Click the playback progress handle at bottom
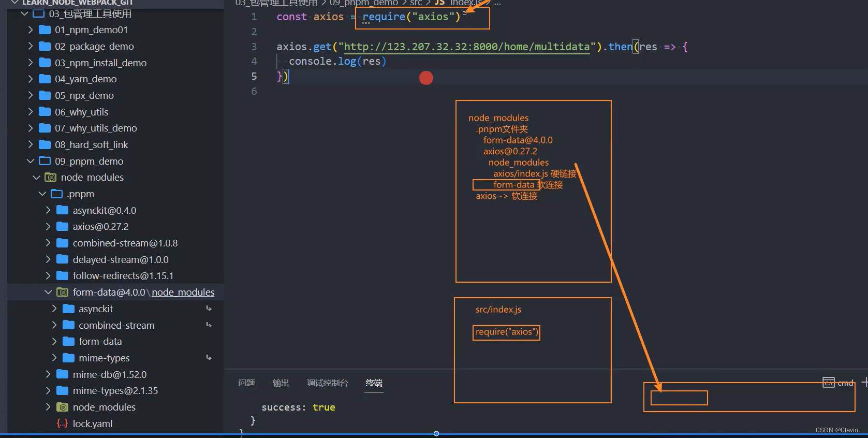Image resolution: width=868 pixels, height=438 pixels. 436,434
